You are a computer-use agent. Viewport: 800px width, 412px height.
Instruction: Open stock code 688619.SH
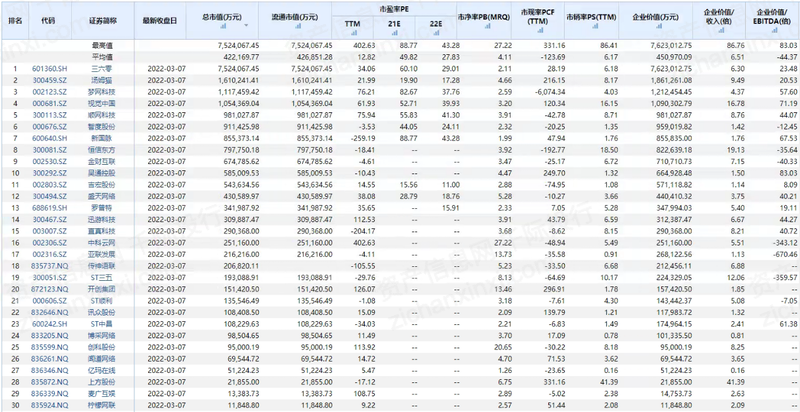click(x=47, y=208)
